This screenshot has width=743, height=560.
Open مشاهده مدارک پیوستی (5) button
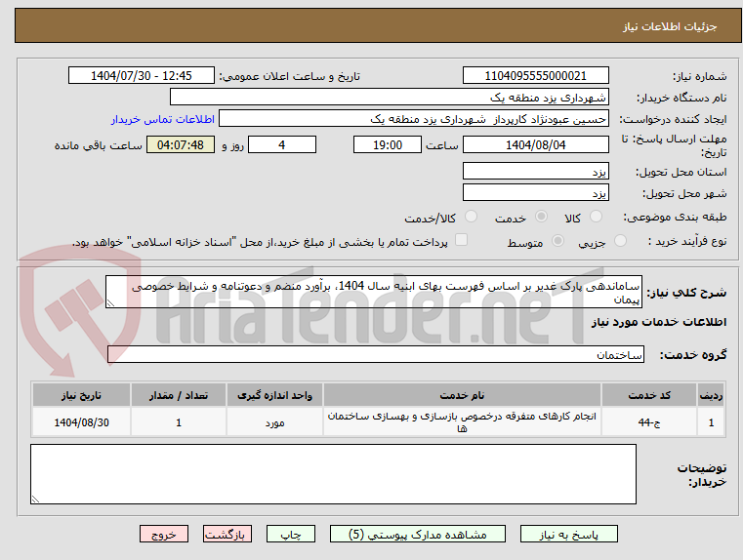click(x=418, y=534)
